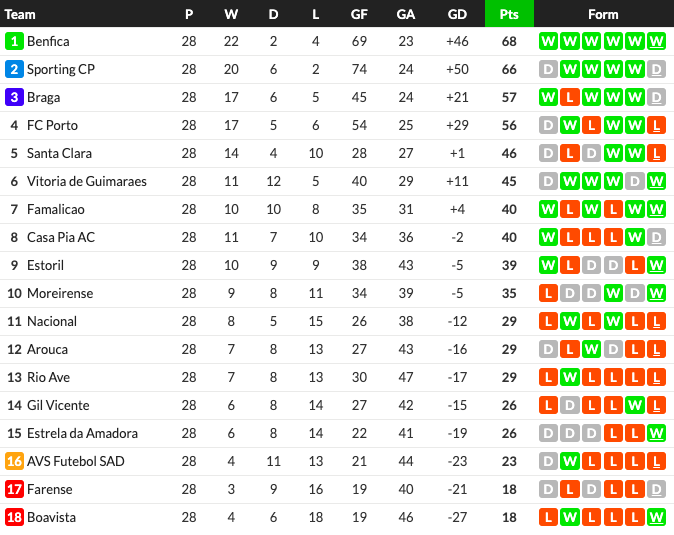Click Sporting CP's blue position 2 badge
The image size is (674, 535).
tap(14, 69)
